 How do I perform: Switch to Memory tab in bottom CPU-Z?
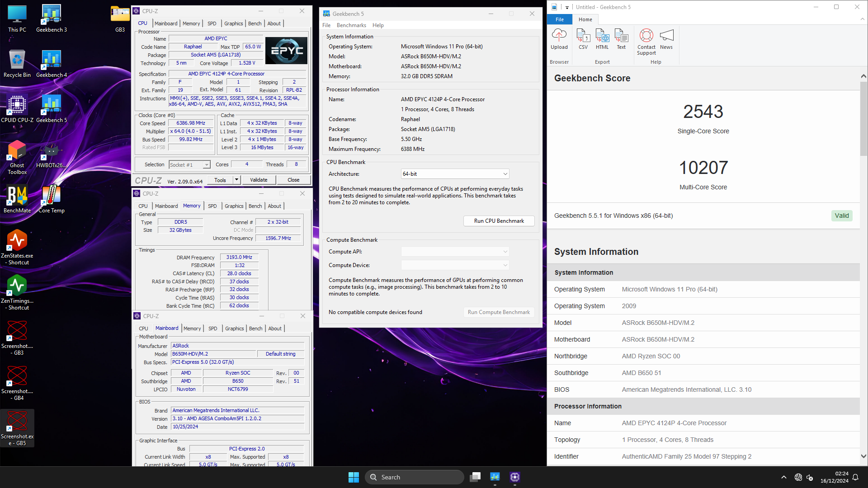point(192,328)
